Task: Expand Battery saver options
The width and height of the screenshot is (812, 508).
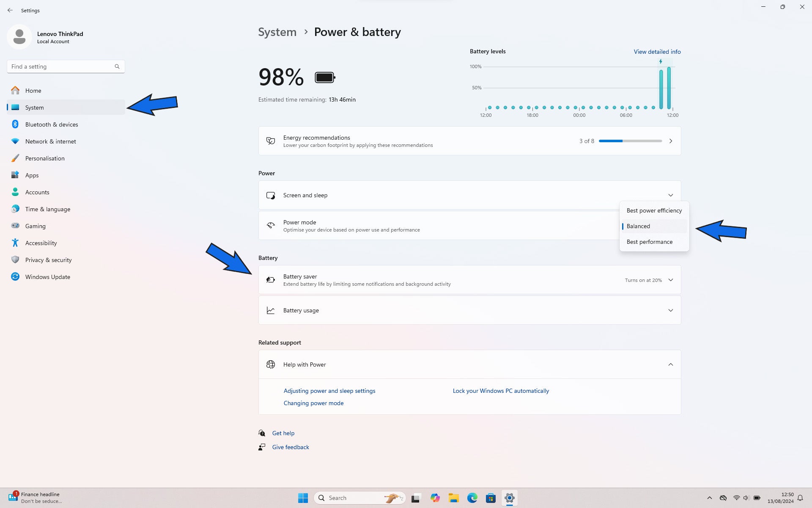Action: pyautogui.click(x=670, y=280)
